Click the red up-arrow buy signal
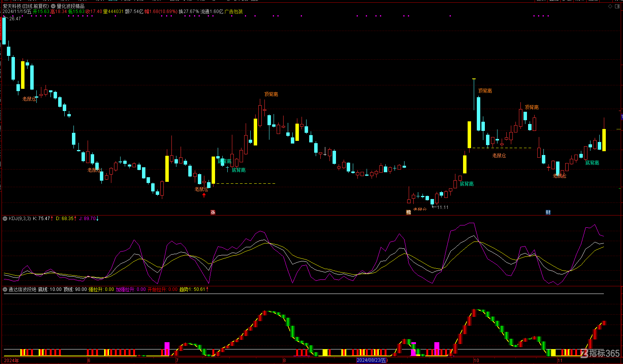Viewport: 623px width, 364px height. pos(204,195)
